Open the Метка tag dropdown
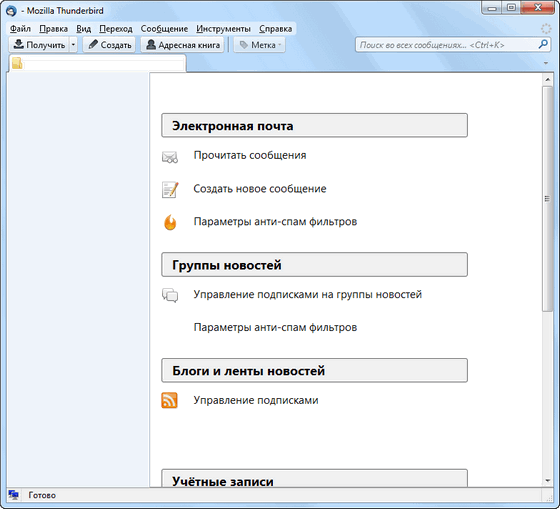 coord(260,45)
